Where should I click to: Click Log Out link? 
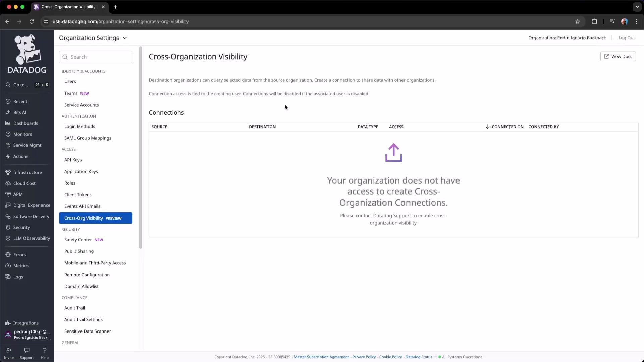(x=626, y=38)
